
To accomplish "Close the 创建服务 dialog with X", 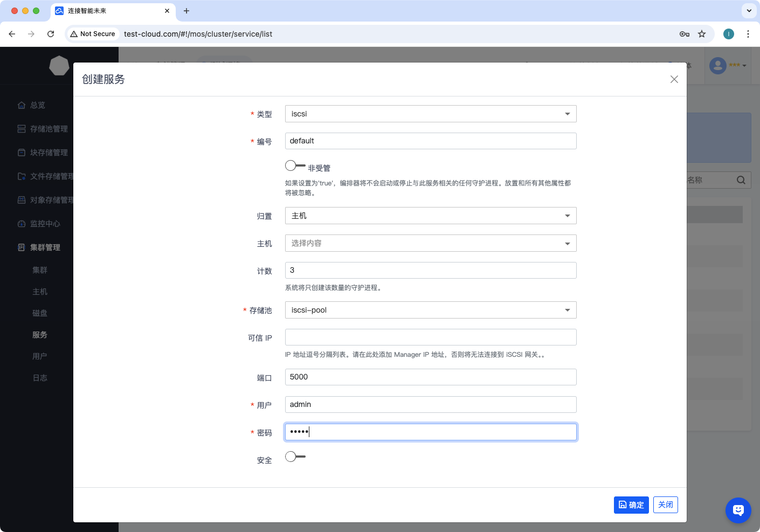I will (674, 79).
